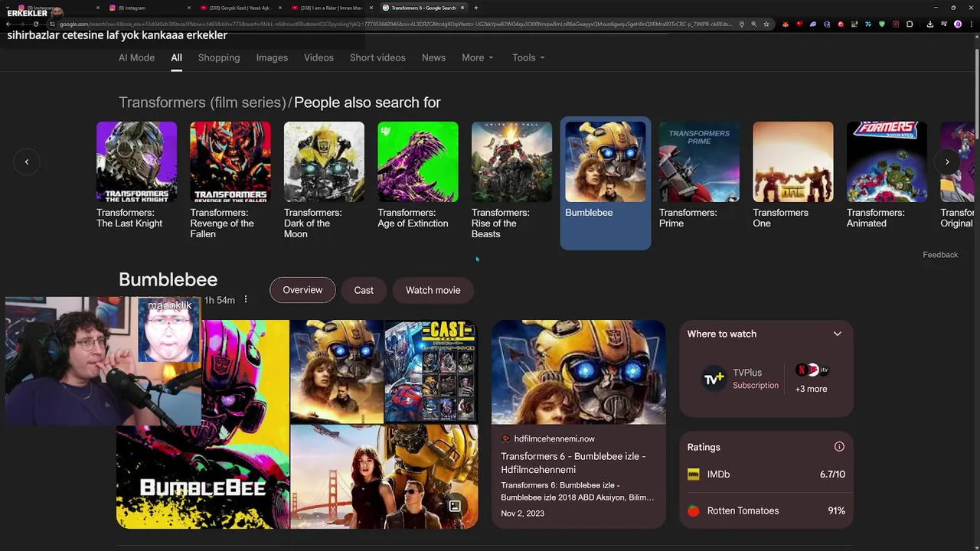Open the Short videos tab

pyautogui.click(x=377, y=57)
